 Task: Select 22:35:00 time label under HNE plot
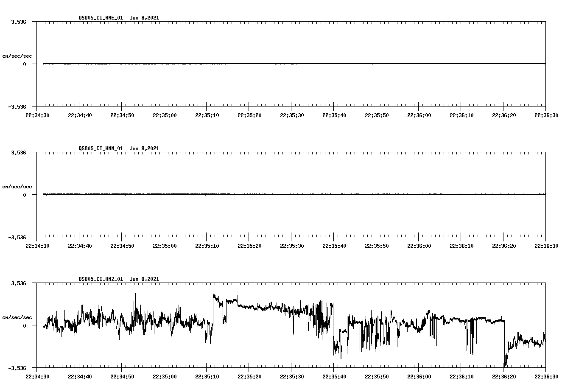tap(165, 115)
